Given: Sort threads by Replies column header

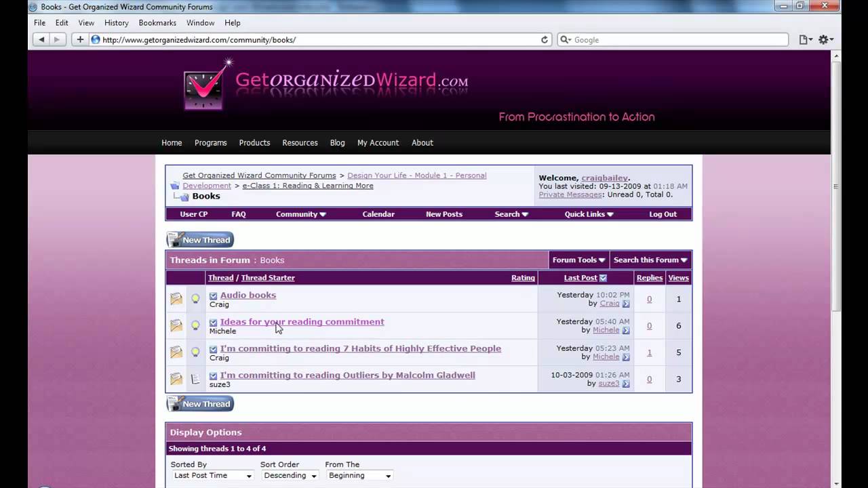Looking at the screenshot, I should point(650,278).
